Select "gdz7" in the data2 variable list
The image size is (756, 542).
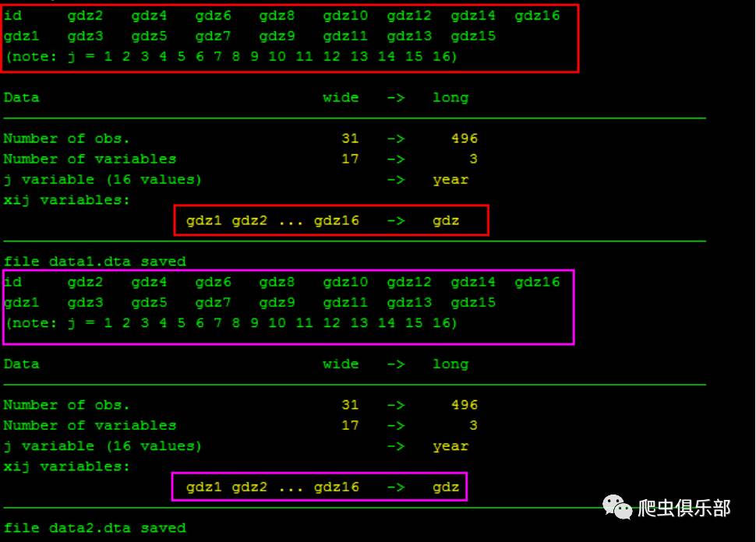pyautogui.click(x=213, y=303)
